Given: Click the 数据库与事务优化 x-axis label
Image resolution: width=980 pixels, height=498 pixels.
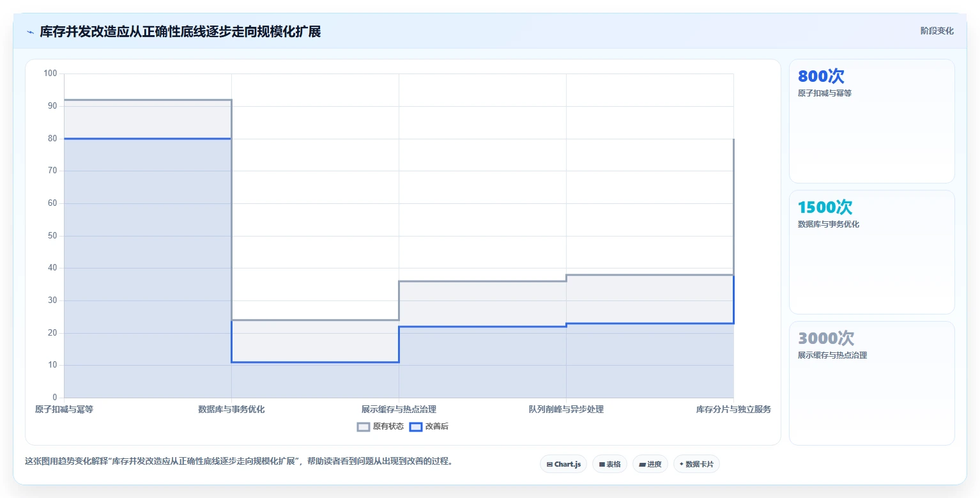Looking at the screenshot, I should [231, 409].
